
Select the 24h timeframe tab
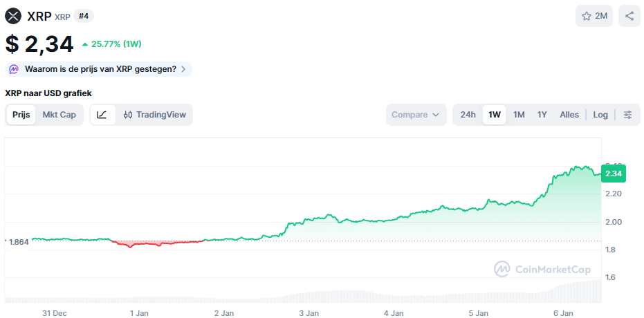(x=468, y=115)
